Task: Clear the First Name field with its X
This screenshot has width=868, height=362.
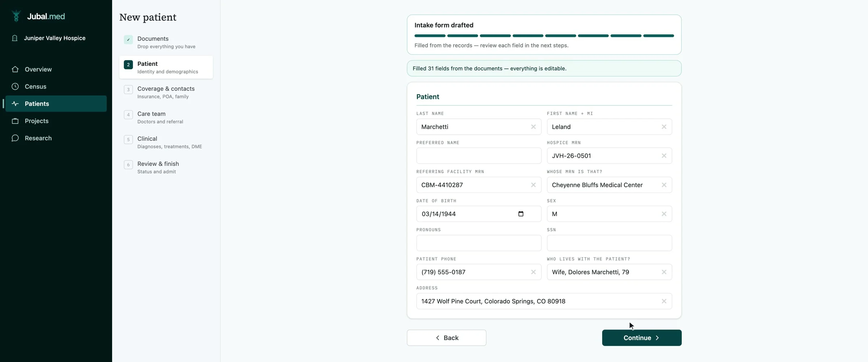Action: pyautogui.click(x=664, y=127)
